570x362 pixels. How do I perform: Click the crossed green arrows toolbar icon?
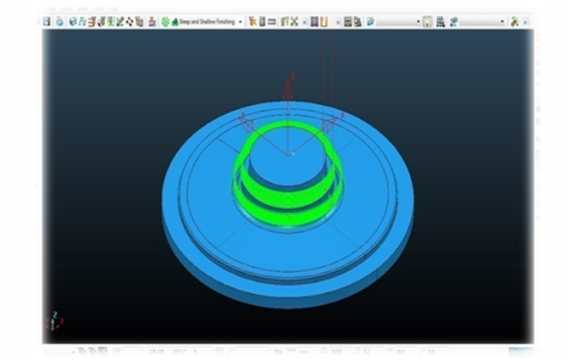(294, 22)
